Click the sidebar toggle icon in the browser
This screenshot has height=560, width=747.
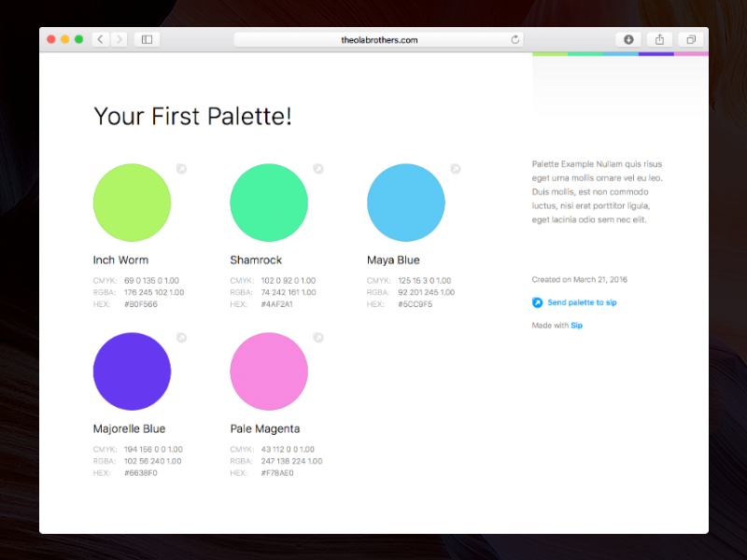tap(147, 39)
